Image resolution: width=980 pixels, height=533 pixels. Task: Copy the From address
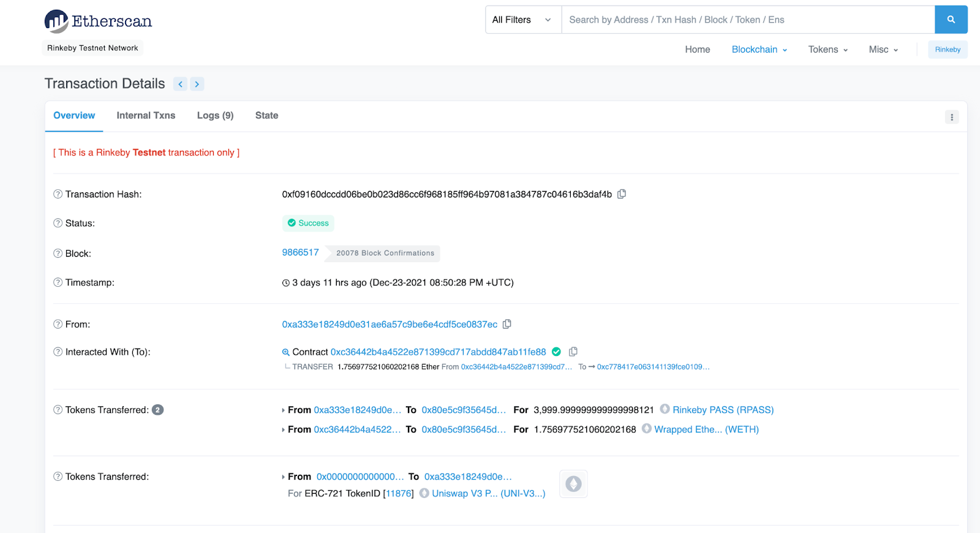pos(507,324)
